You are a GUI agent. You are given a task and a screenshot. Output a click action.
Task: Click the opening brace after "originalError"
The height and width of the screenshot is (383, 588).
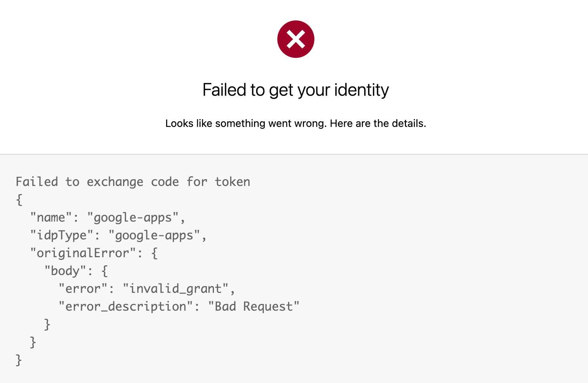pos(155,253)
